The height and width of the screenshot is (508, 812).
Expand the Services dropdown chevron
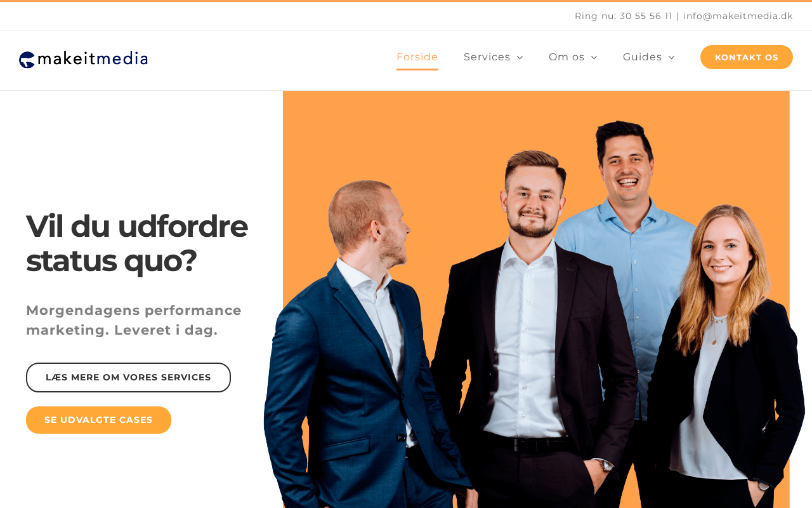click(520, 58)
